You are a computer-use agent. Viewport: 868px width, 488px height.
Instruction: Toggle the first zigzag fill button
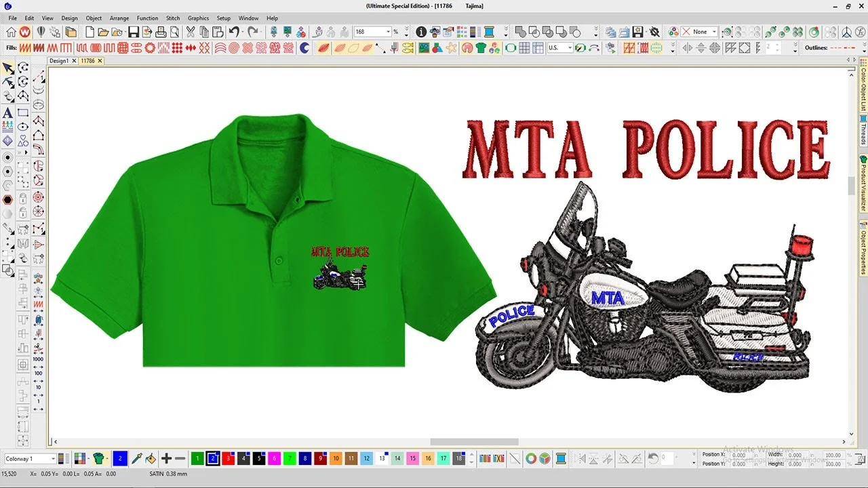(x=25, y=48)
